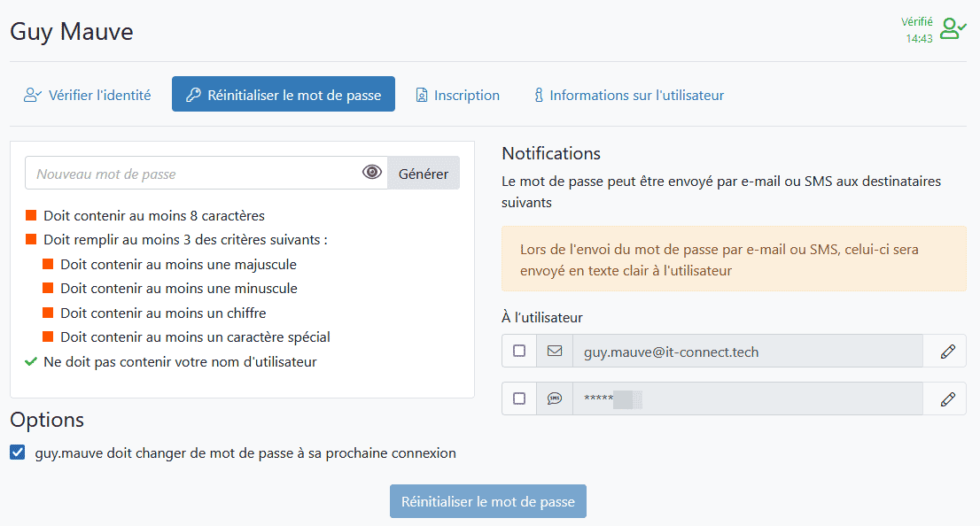The height and width of the screenshot is (526, 980).
Task: Click the green verified user icon
Action: (x=952, y=27)
